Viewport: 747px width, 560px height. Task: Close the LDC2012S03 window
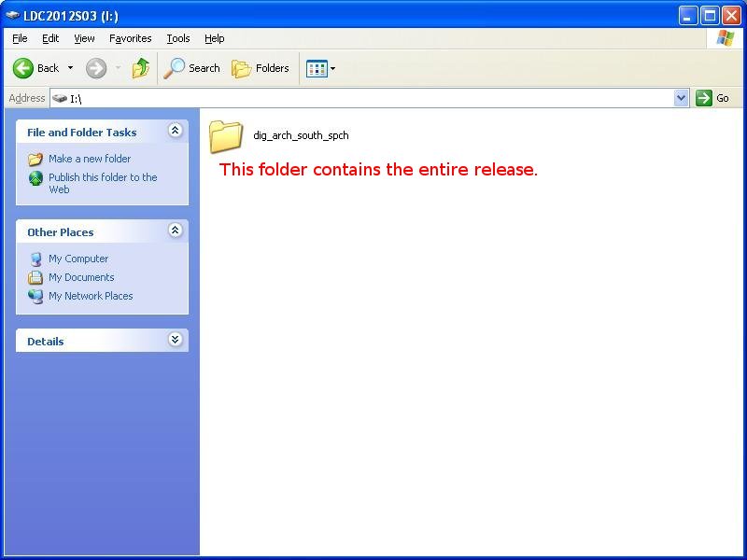click(x=731, y=16)
